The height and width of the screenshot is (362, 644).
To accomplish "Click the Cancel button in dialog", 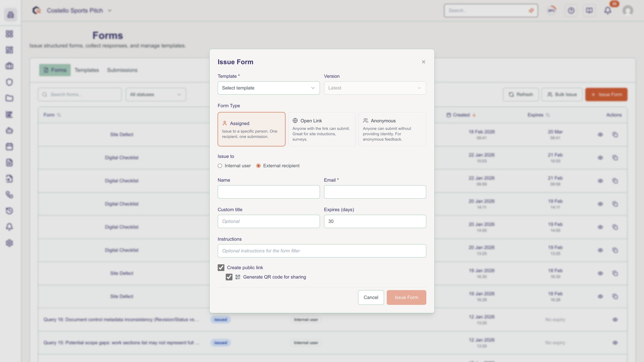I will (371, 298).
